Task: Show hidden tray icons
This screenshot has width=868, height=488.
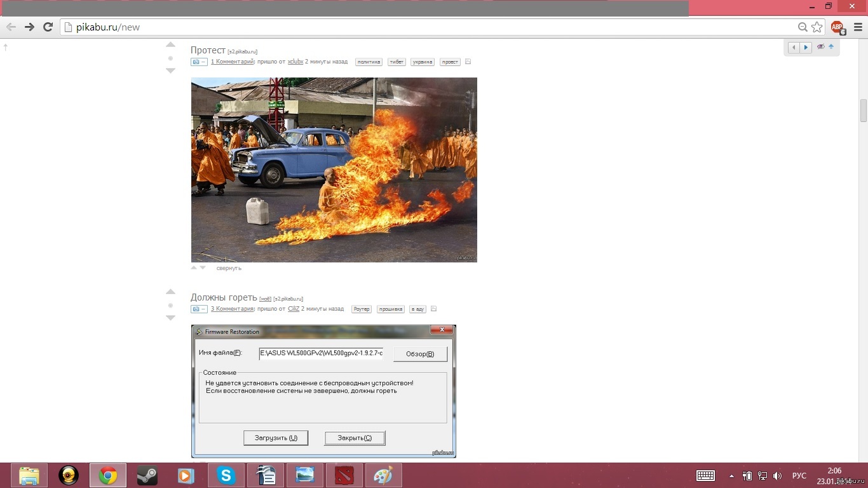Action: coord(731,476)
